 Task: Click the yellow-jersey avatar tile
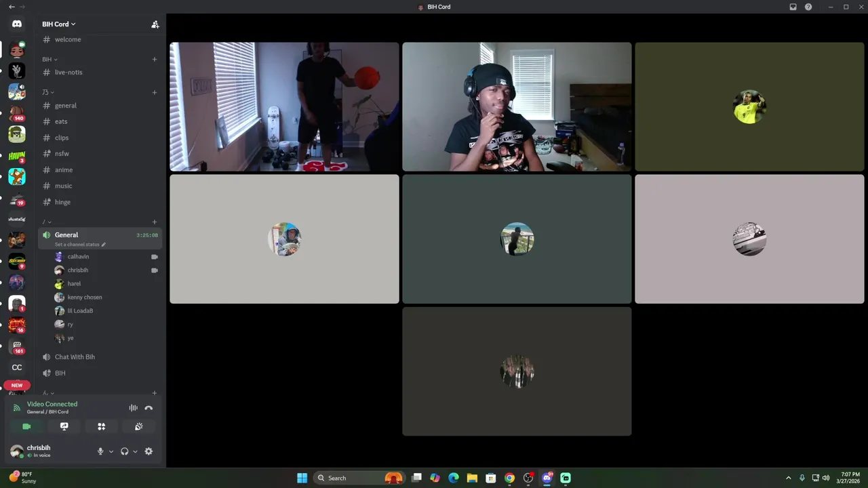[749, 106]
